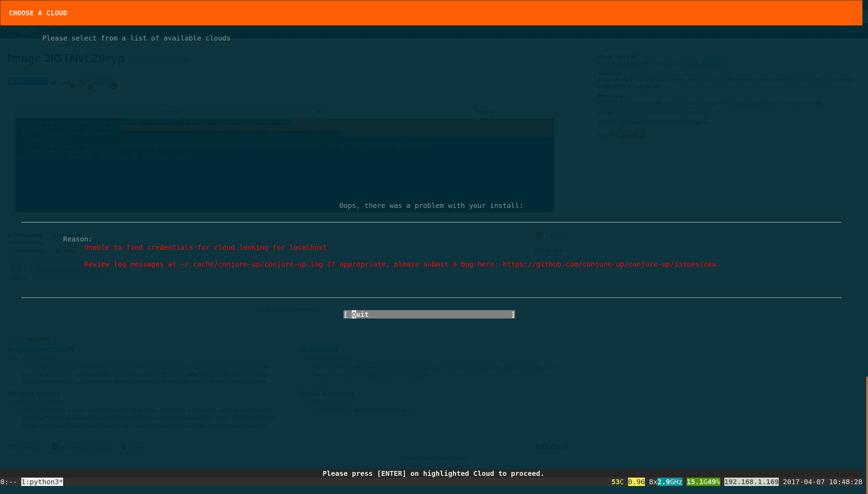Click the Privacy link in background Disqus footer
Image resolution: width=868 pixels, height=494 pixels.
pos(133,447)
